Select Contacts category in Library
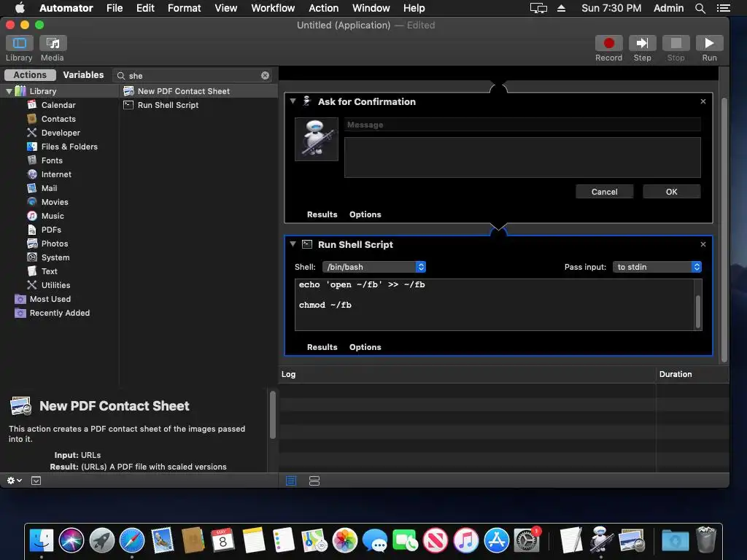The height and width of the screenshot is (560, 747). point(58,119)
